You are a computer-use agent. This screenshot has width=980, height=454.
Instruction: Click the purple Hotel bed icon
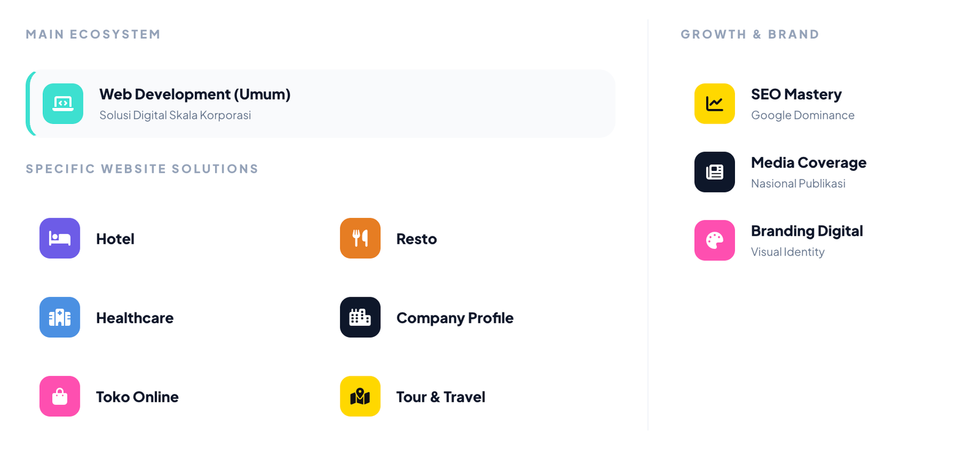pyautogui.click(x=60, y=238)
